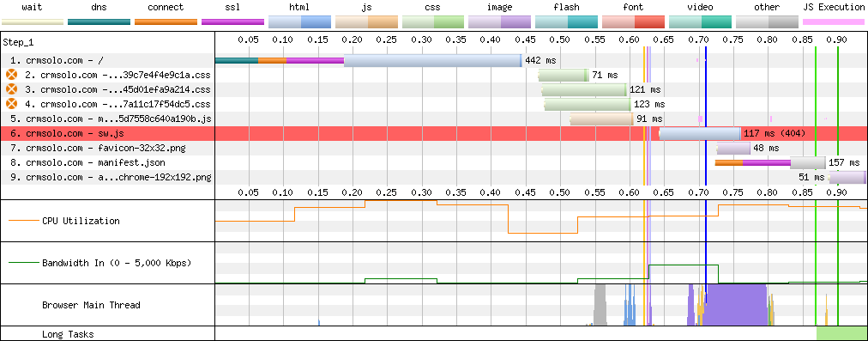868x341 pixels.
Task: Click the '51 ms' timing label
Action: pyautogui.click(x=812, y=178)
